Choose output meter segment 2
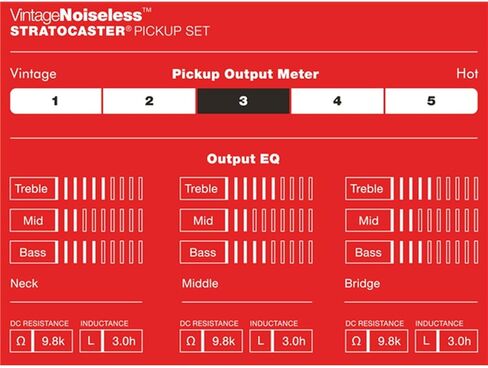Image resolution: width=488 pixels, height=368 pixels. (149, 101)
